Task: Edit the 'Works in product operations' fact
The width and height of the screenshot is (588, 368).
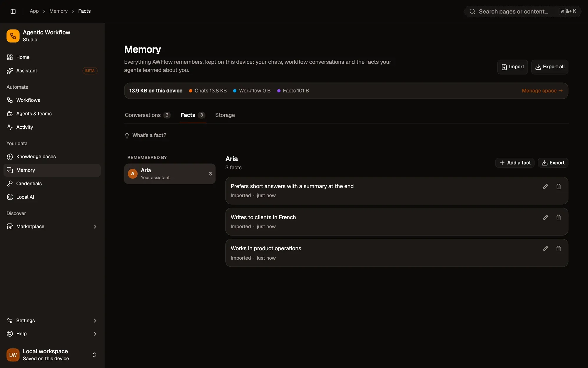Action: click(x=545, y=249)
